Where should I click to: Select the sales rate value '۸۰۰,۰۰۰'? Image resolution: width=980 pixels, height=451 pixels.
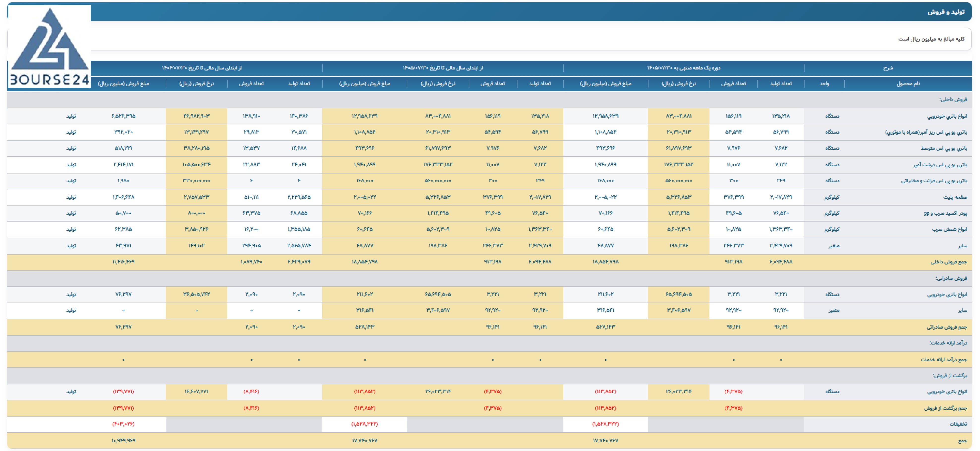pos(196,213)
